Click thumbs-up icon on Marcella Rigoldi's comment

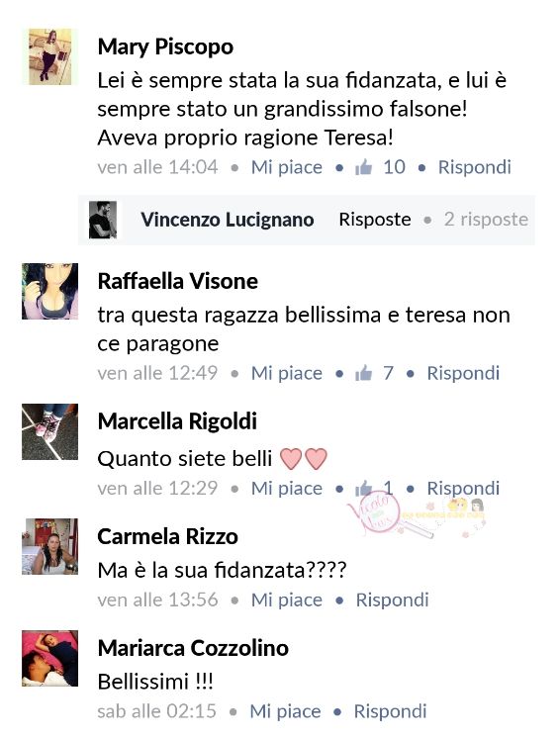(x=363, y=489)
